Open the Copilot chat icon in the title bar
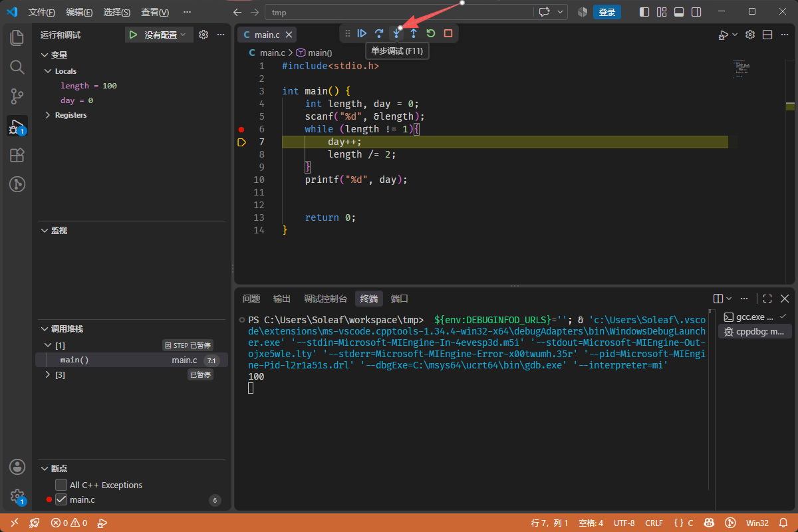Viewport: 798px width, 532px height. point(545,12)
